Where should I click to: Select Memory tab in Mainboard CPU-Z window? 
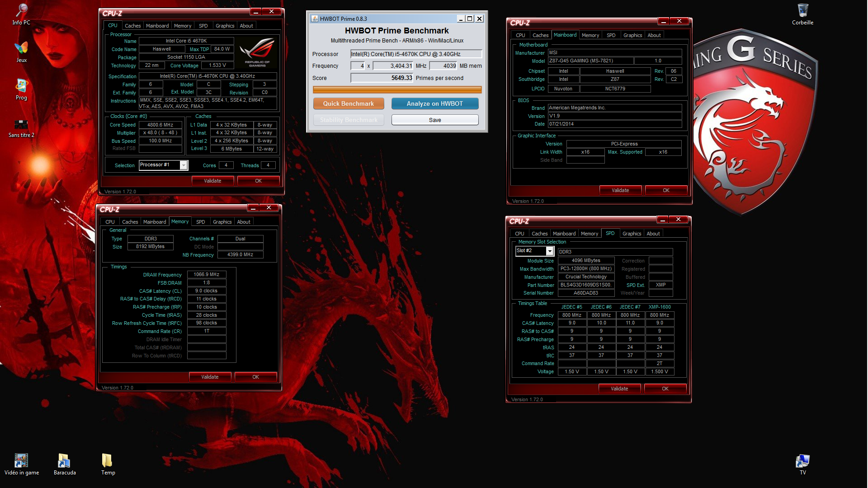point(590,35)
